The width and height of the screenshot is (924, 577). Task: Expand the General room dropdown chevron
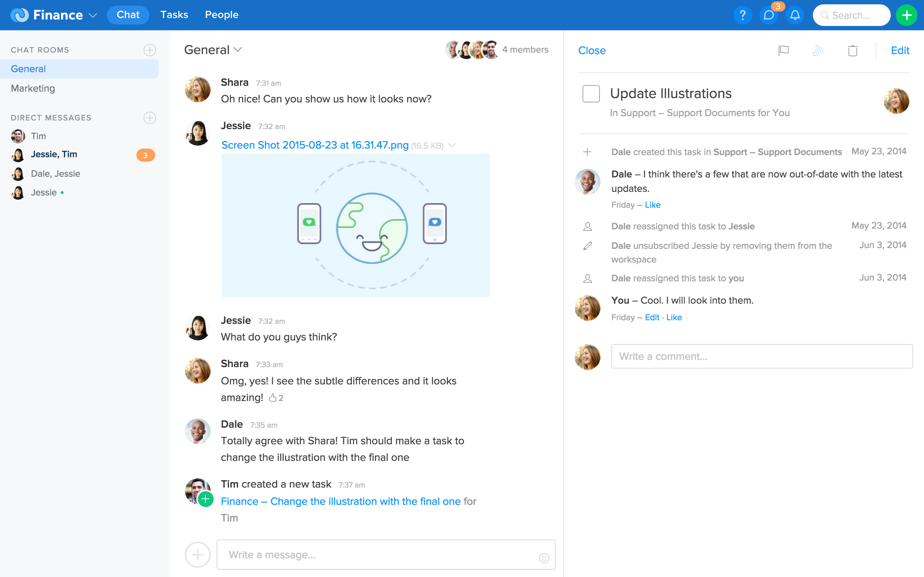pyautogui.click(x=238, y=50)
